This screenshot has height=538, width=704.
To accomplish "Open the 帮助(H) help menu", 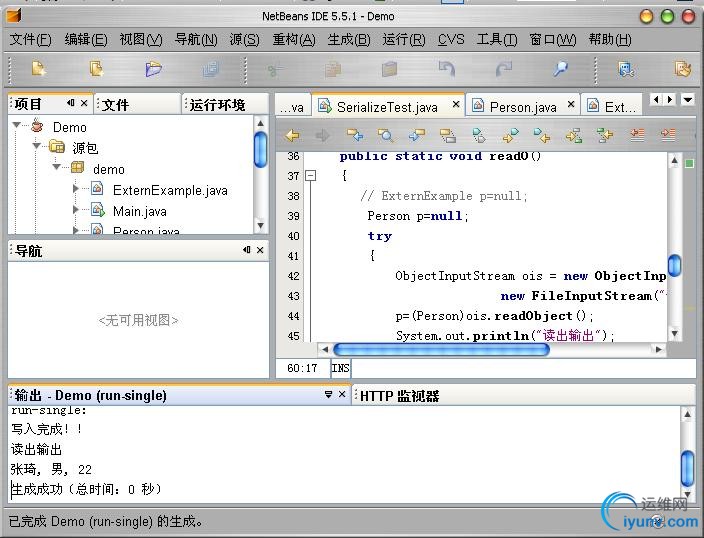I will [x=610, y=40].
